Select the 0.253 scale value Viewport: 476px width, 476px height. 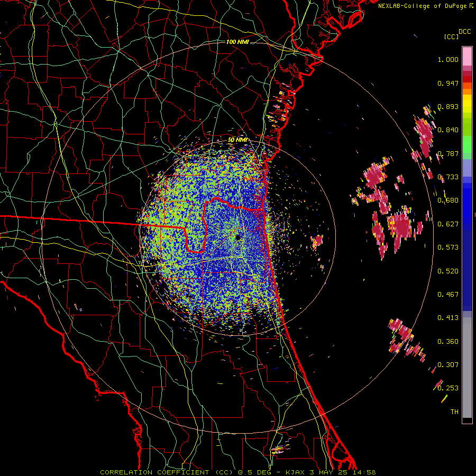(x=448, y=388)
